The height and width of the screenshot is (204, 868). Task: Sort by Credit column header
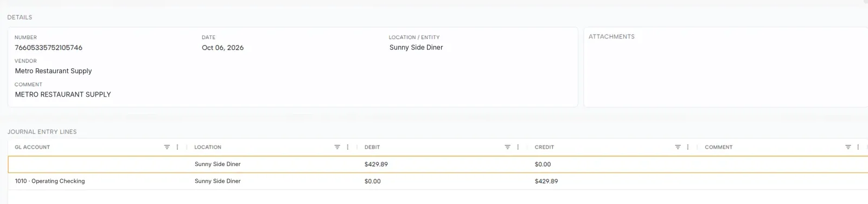click(x=544, y=147)
